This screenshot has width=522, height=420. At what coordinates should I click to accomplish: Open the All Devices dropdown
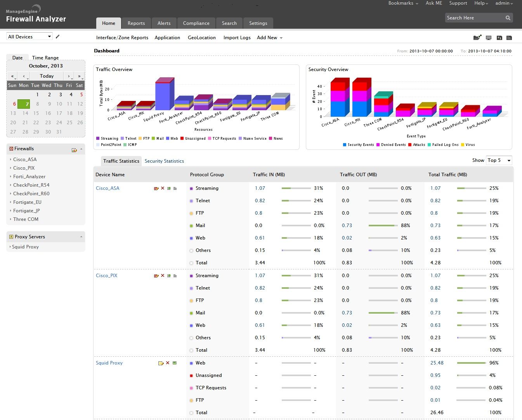point(29,36)
